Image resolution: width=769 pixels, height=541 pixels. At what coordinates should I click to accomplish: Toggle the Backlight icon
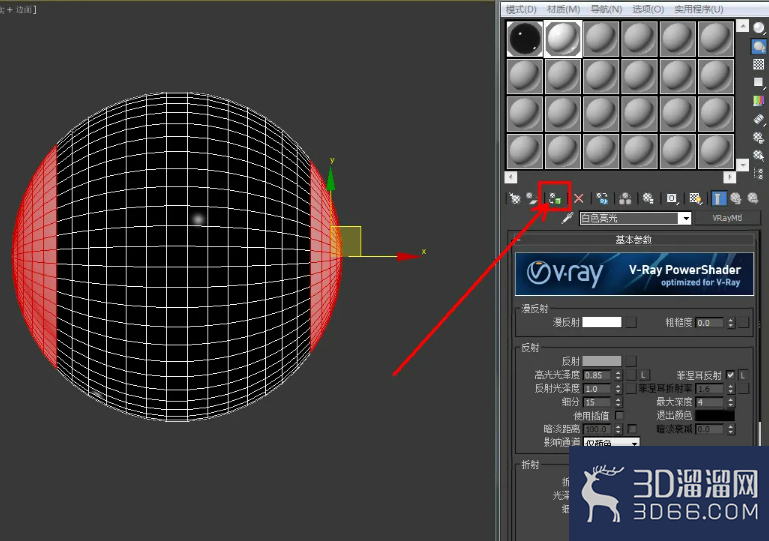759,47
